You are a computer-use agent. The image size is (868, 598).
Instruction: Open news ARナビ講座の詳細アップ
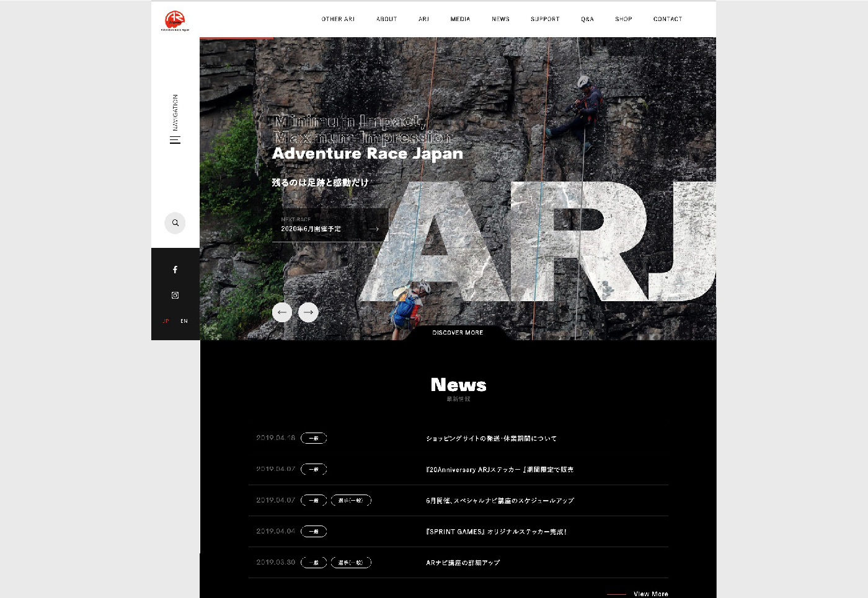[x=463, y=563]
